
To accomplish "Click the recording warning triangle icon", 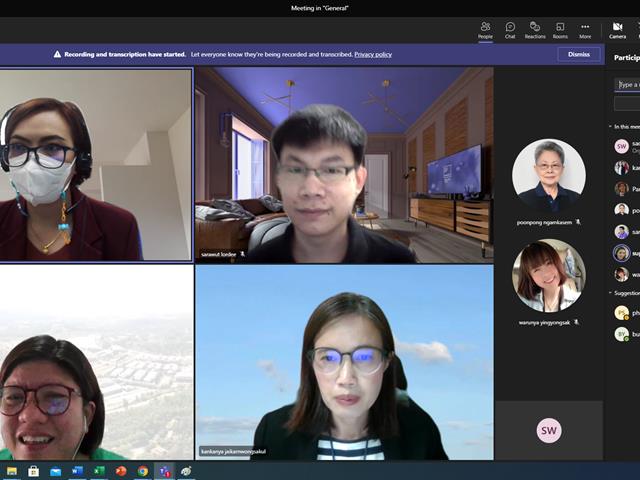I will click(x=58, y=54).
